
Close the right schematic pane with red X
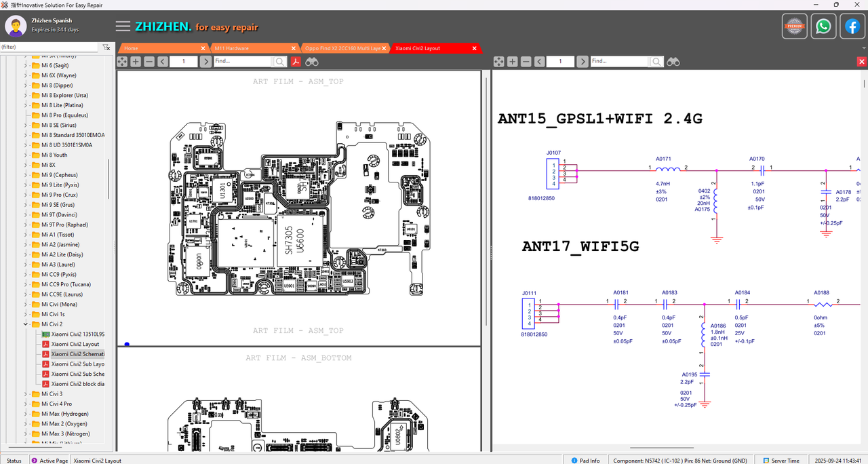click(862, 62)
